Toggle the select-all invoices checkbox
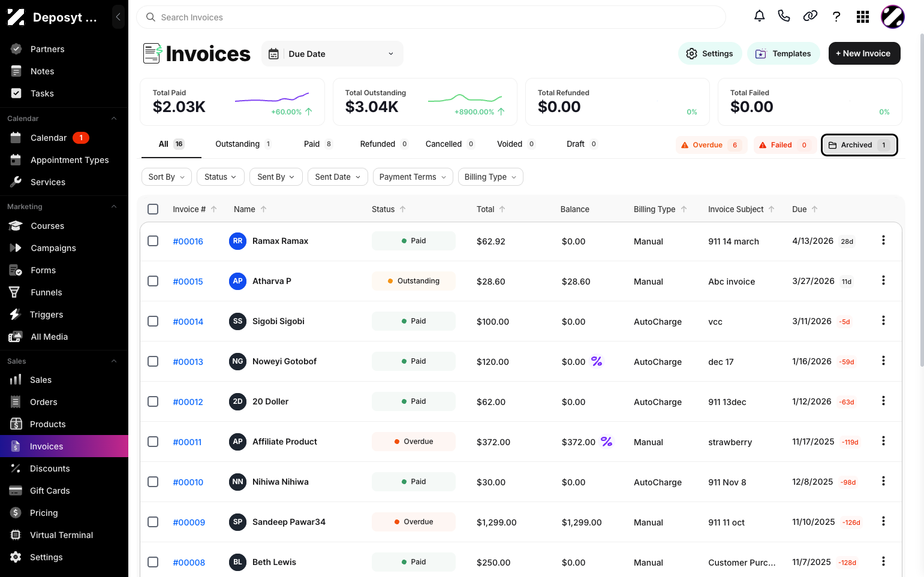 point(153,209)
